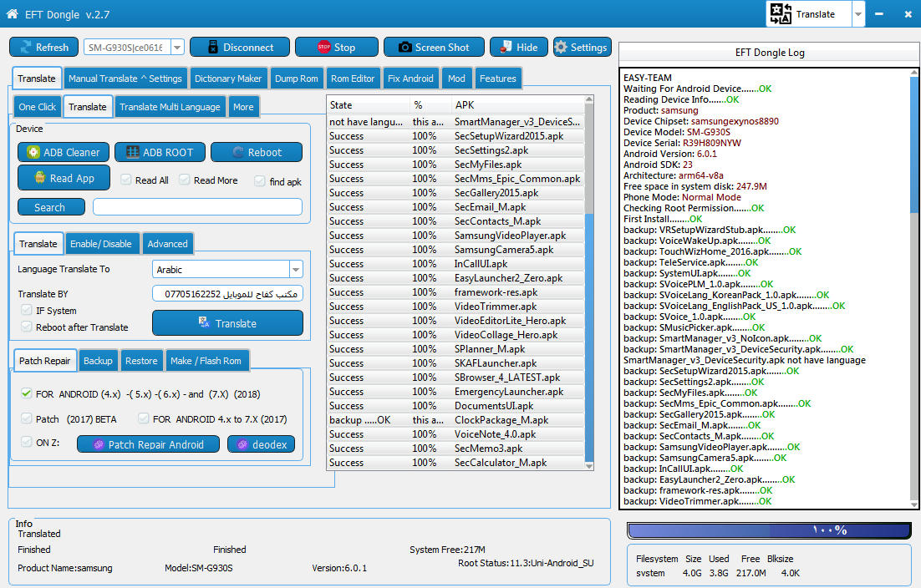Switch to the Features tab
Viewport: 921px width, 588px height.
tap(497, 78)
